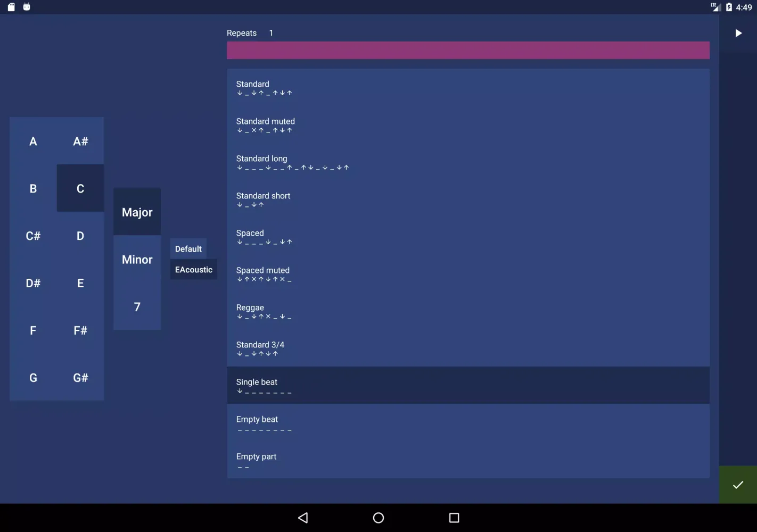This screenshot has height=532, width=757.
Task: Tap the G# note button
Action: tap(80, 378)
